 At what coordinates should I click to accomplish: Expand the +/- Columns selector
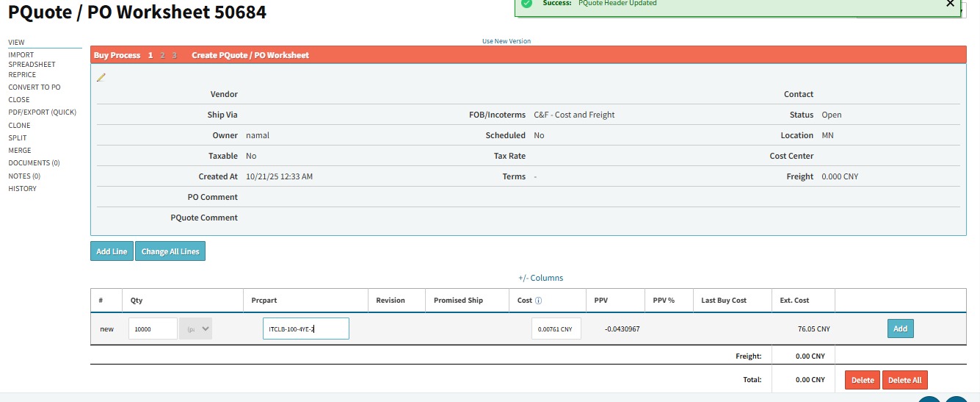540,278
